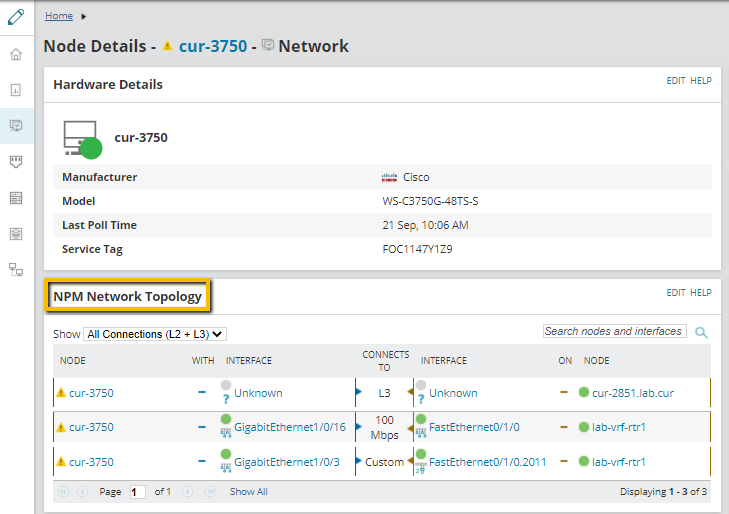The height and width of the screenshot is (514, 729).
Task: Click the 100 Mbps connection speed cell
Action: [x=384, y=428]
